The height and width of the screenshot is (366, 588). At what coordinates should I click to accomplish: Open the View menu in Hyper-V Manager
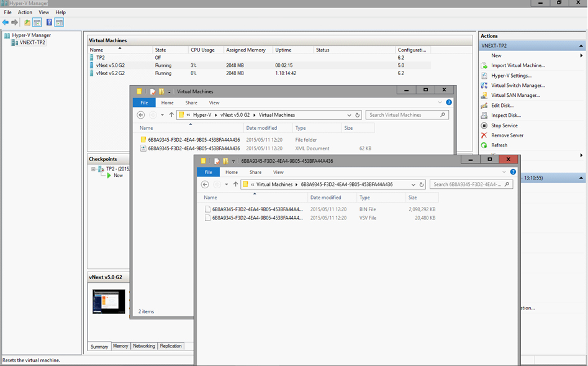[44, 12]
